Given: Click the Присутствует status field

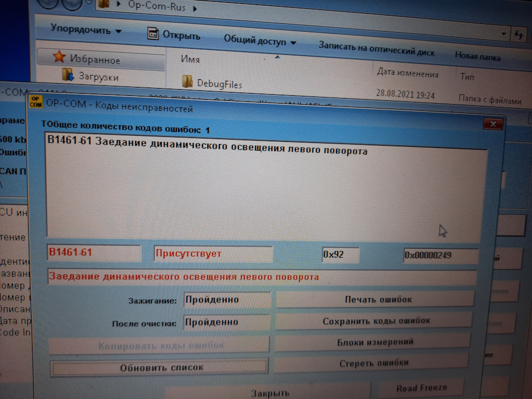Looking at the screenshot, I should pos(213,254).
